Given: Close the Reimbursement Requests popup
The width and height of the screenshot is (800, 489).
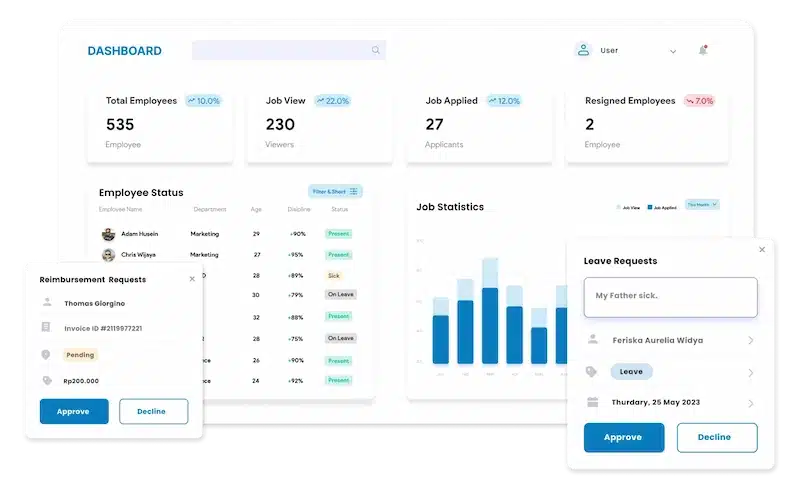Looking at the screenshot, I should coord(192,279).
